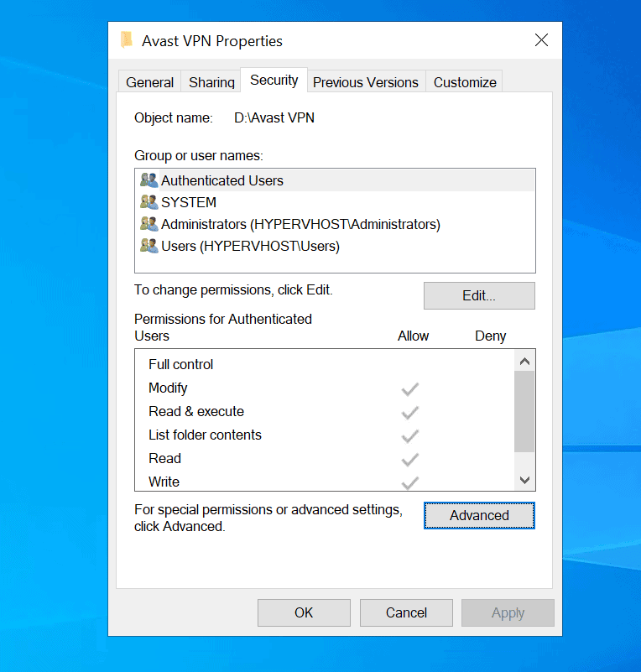Screen dimensions: 641x672
Task: Click the Read & execute Allow checkmark
Action: (x=409, y=413)
